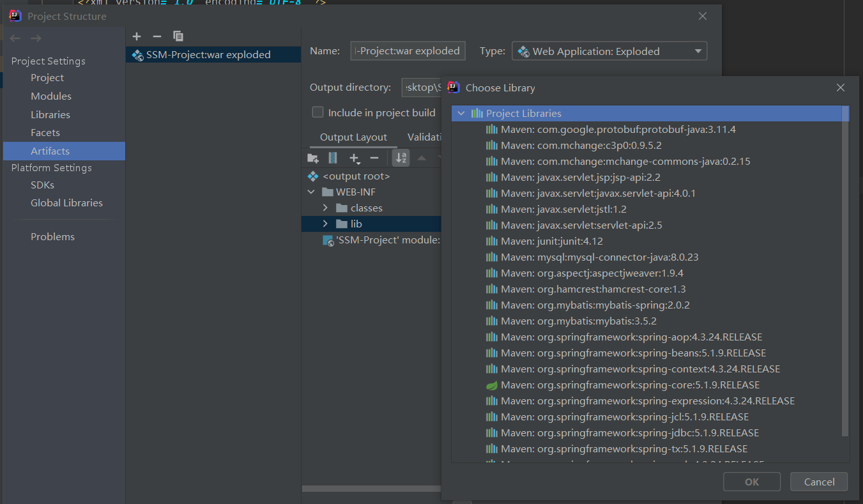Select Maven: org.springframework:spring-aop:4.3.24.RELEASE
The width and height of the screenshot is (863, 504).
631,337
